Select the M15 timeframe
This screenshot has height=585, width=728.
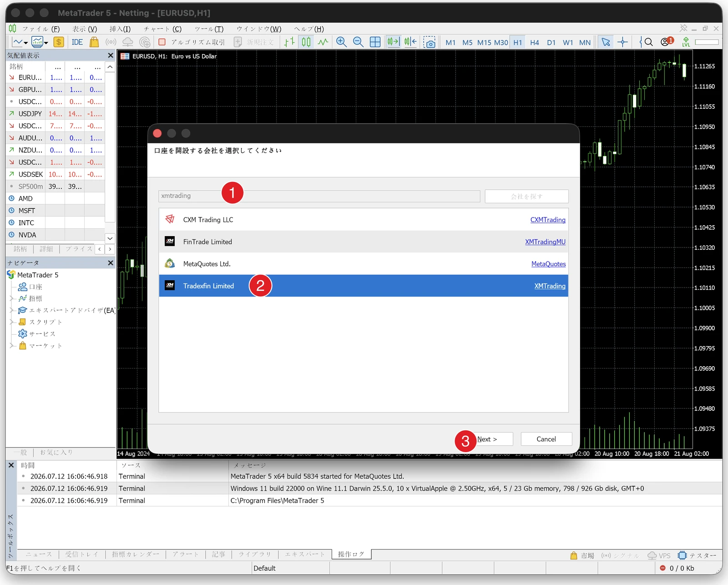point(484,42)
